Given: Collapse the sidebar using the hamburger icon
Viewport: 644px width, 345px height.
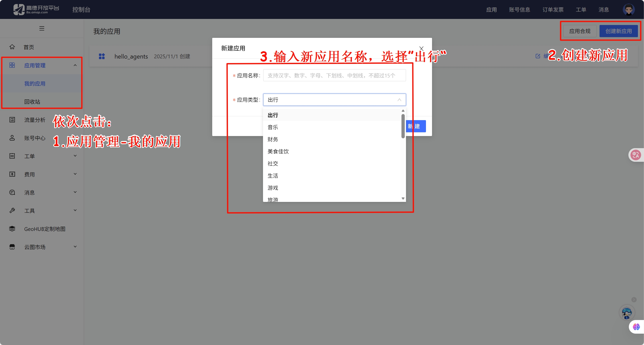Looking at the screenshot, I should (42, 28).
